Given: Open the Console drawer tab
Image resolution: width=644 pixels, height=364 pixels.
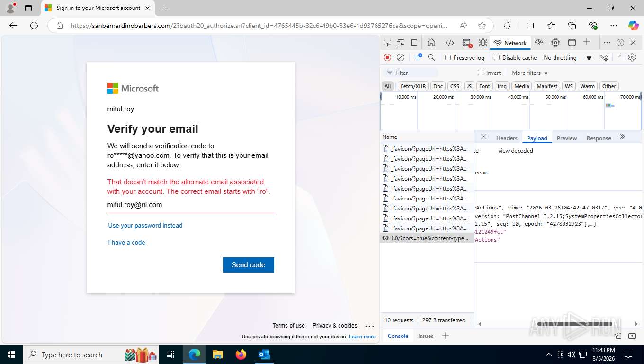Looking at the screenshot, I should coord(398,336).
